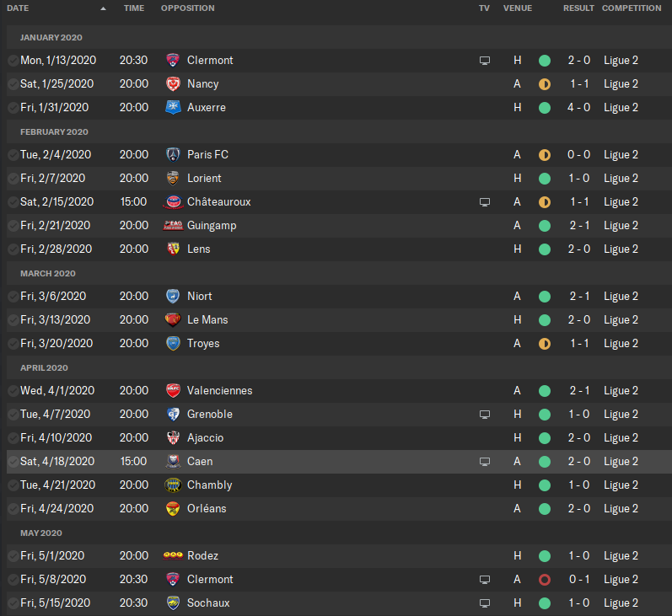Image resolution: width=672 pixels, height=616 pixels.
Task: Toggle the checkmark beside Mon, 1/13/2020
Action: point(13,61)
